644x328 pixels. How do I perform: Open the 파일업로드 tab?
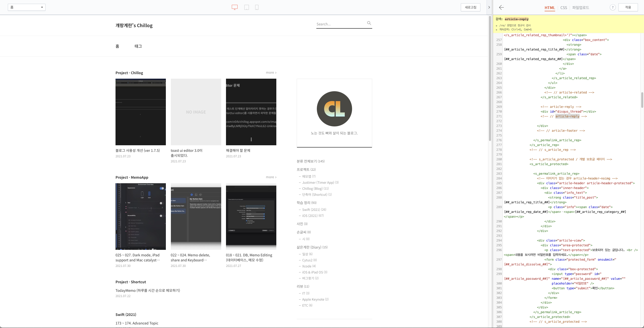(x=581, y=8)
